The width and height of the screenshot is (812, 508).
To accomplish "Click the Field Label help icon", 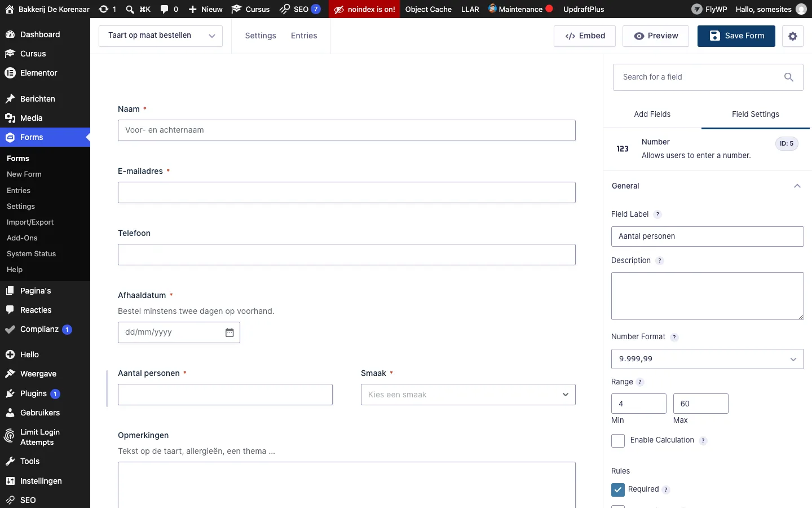I will [657, 214].
